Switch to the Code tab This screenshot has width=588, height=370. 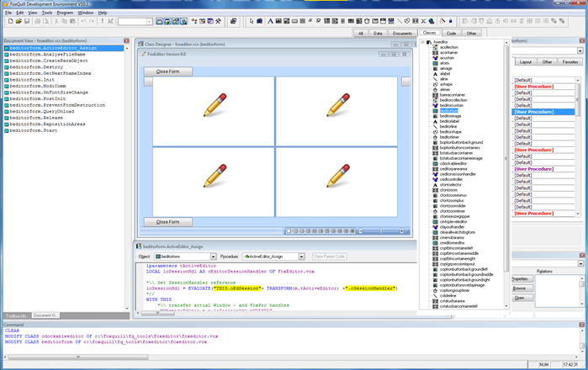[451, 33]
